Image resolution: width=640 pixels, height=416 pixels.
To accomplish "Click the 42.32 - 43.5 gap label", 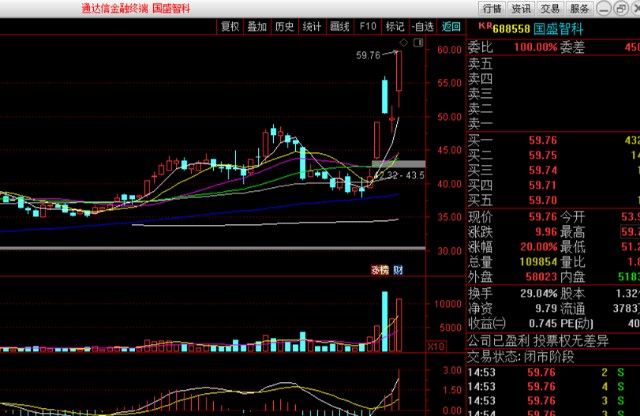I will (x=400, y=176).
